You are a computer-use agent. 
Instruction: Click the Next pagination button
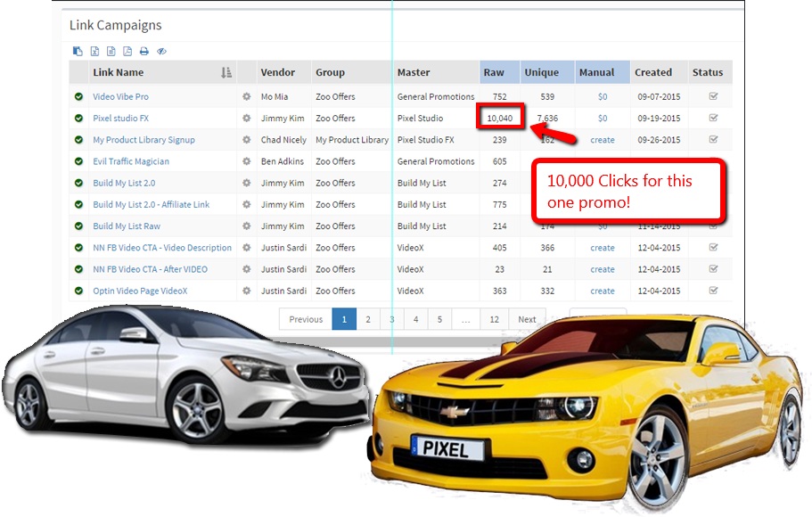[x=527, y=319]
